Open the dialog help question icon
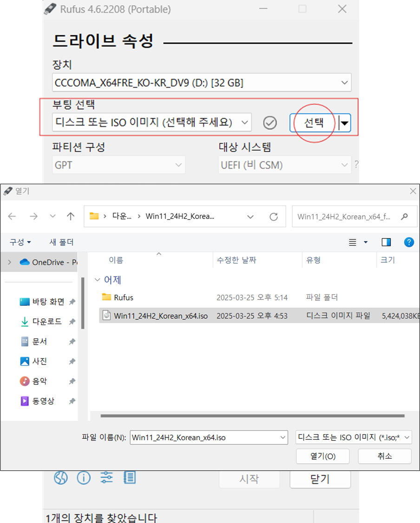420x523 pixels. click(x=409, y=242)
